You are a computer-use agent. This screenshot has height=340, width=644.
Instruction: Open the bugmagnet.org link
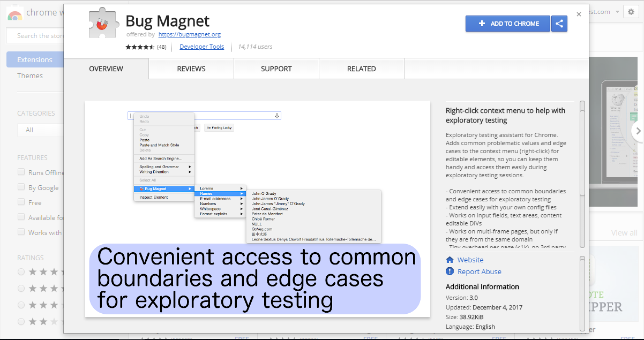(190, 34)
